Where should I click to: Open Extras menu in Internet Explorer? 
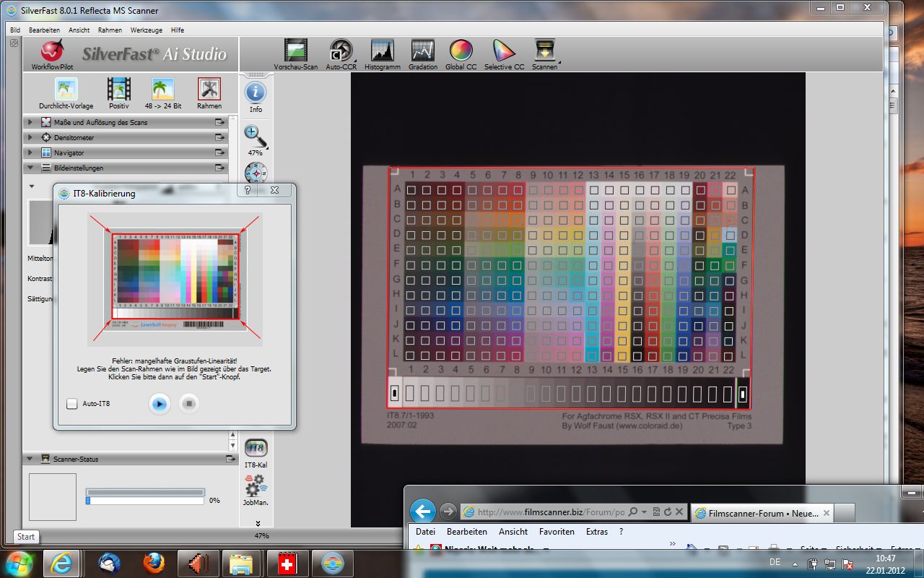click(597, 532)
